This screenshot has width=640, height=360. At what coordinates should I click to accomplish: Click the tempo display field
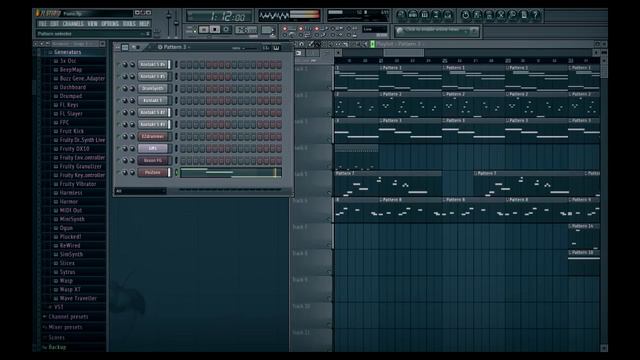click(245, 30)
